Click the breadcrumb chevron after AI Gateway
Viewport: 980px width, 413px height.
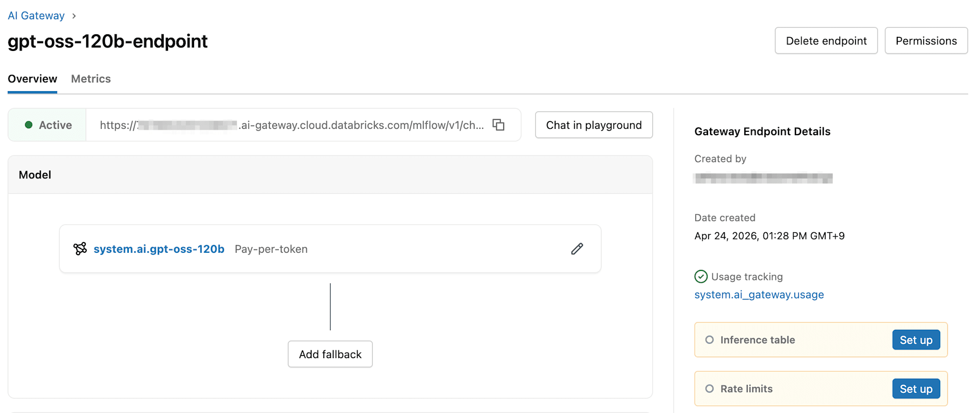(x=74, y=16)
